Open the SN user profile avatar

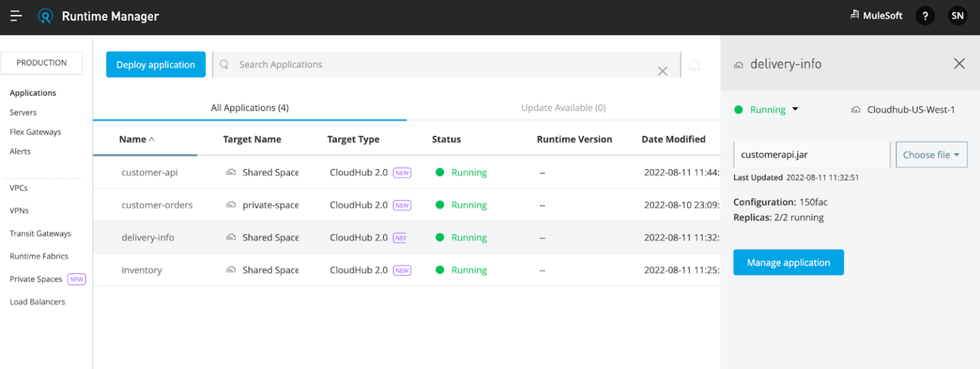point(957,15)
